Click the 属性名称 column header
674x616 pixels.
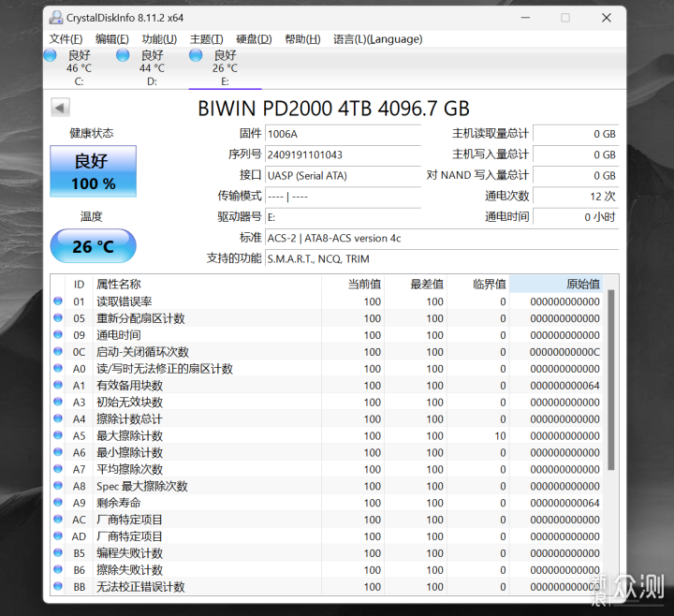(x=206, y=285)
